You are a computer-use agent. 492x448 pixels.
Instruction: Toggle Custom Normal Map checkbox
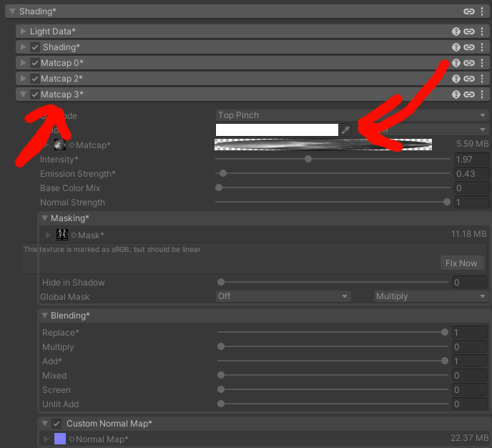(56, 424)
